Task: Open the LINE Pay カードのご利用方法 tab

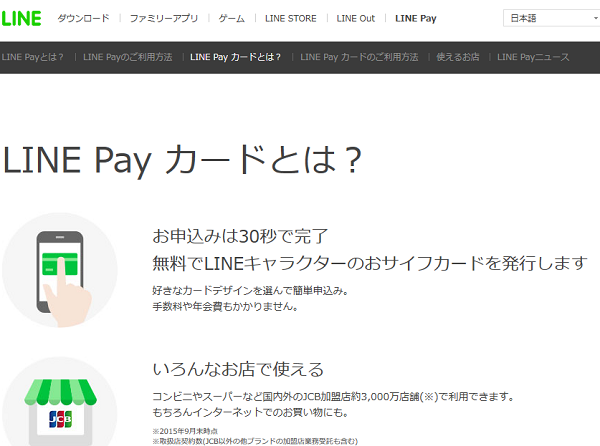Action: (359, 57)
